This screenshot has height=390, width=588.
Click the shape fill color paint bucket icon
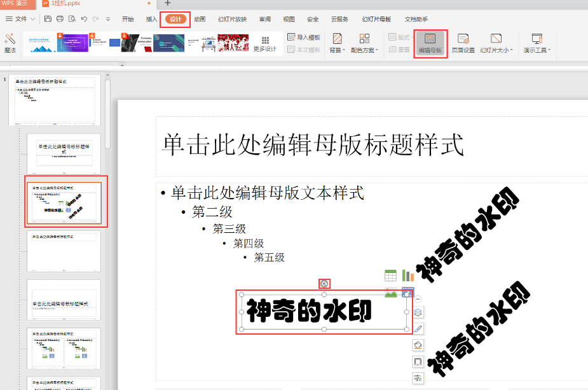[x=418, y=345]
